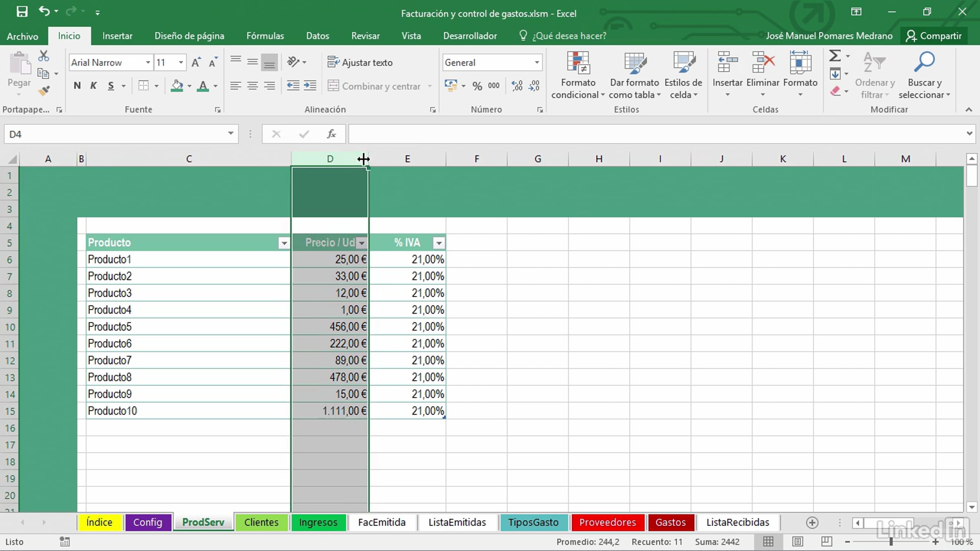Expand the Name Box dropdown
Viewport: 980px width, 551px height.
tap(231, 133)
